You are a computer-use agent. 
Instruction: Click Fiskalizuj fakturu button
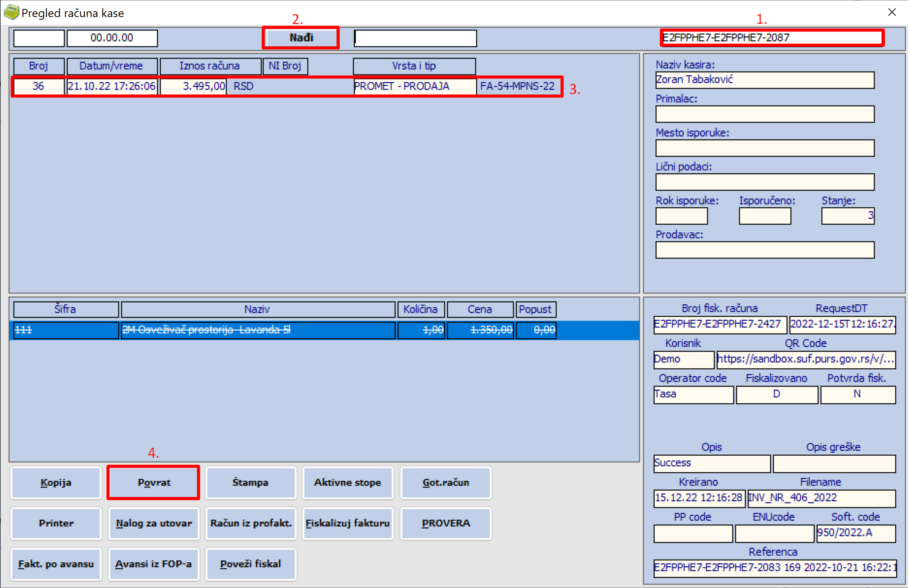(x=348, y=523)
